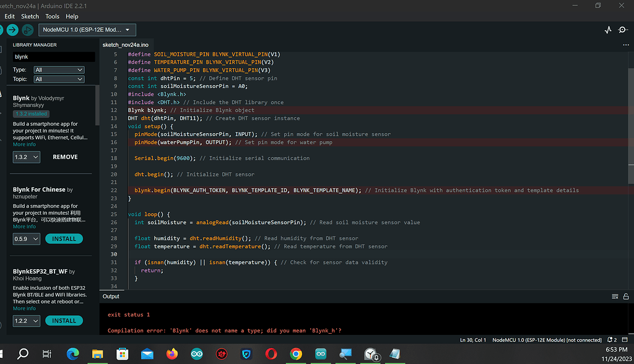Click the Upload arrow button
This screenshot has width=634, height=364.
click(x=12, y=30)
